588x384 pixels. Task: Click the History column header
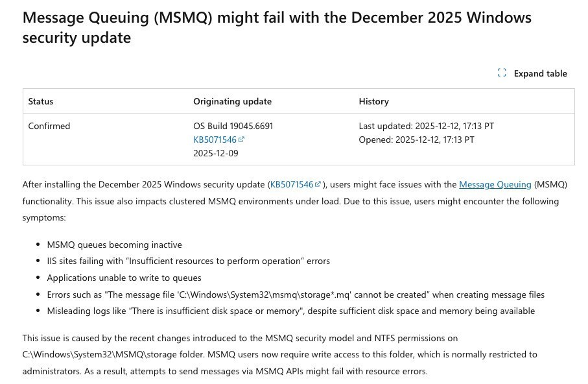tap(373, 101)
